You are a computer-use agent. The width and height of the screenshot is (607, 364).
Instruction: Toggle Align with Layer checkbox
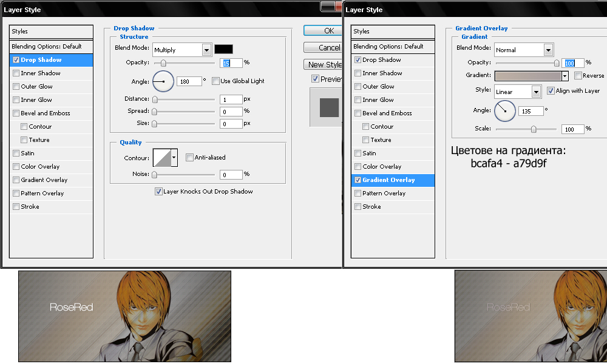551,90
